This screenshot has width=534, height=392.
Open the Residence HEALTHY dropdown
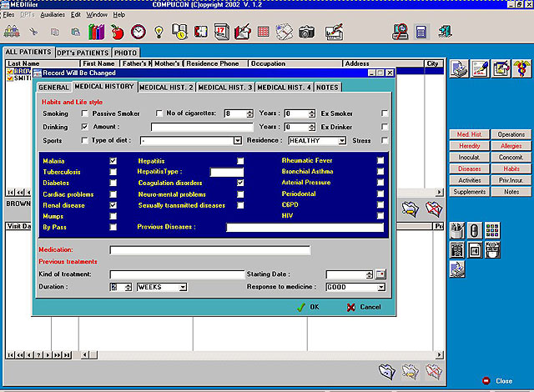click(342, 140)
